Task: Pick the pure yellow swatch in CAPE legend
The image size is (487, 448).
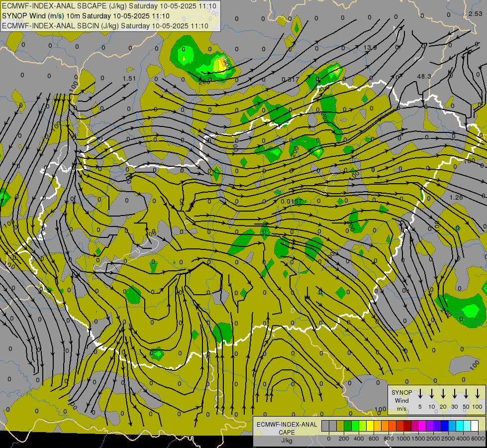Action: click(370, 426)
